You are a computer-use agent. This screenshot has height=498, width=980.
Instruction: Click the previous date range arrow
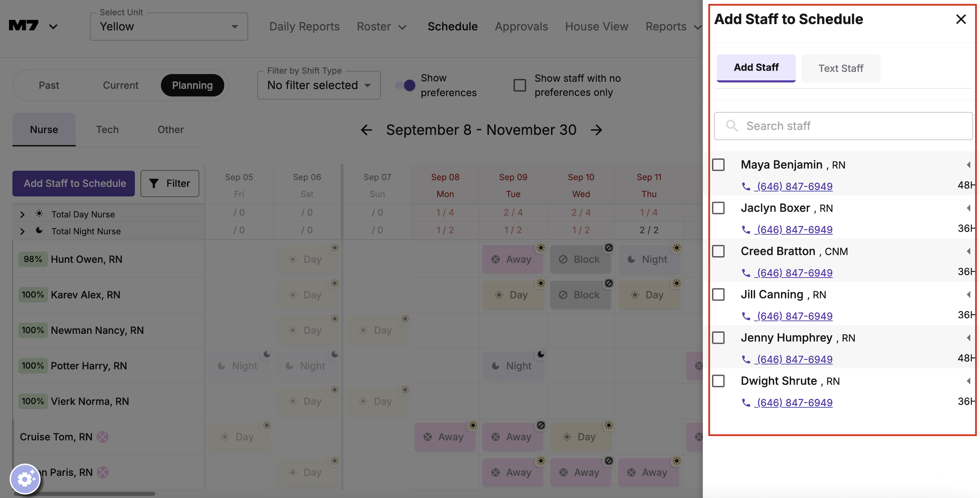pyautogui.click(x=366, y=130)
